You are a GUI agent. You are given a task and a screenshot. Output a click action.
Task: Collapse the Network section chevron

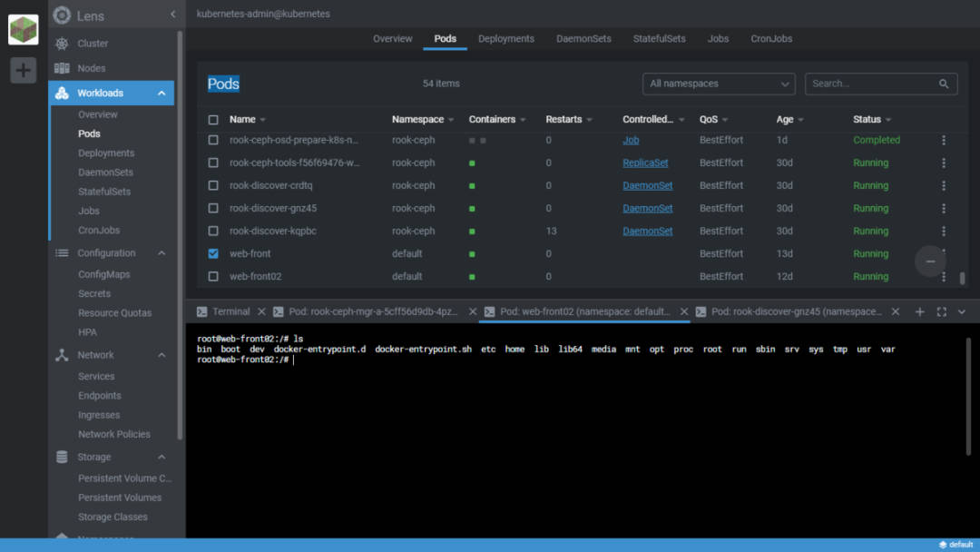(162, 355)
